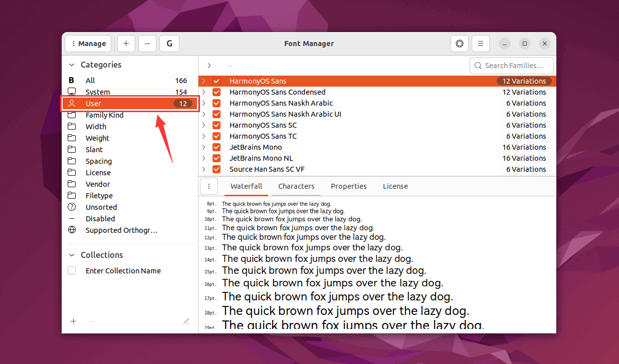The width and height of the screenshot is (619, 364).
Task: Expand HarmonyOS Sans Condensed variations
Action: click(x=203, y=92)
